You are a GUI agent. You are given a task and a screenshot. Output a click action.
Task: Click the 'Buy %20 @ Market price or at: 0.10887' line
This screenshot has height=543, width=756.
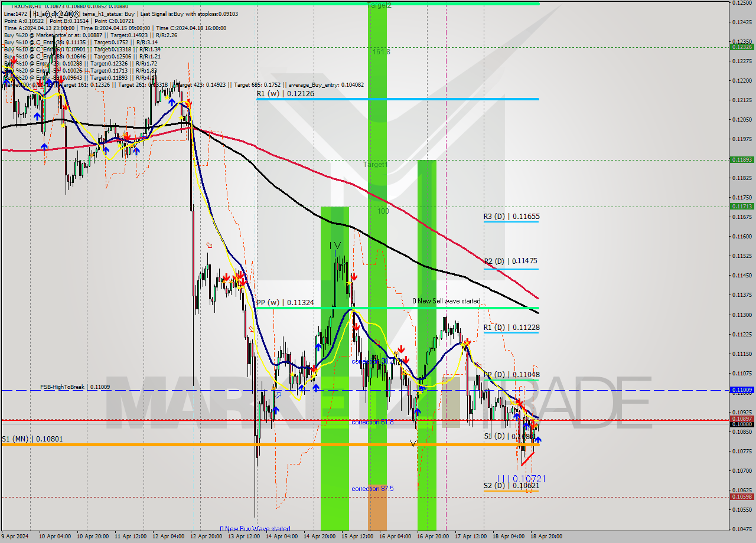pyautogui.click(x=52, y=35)
